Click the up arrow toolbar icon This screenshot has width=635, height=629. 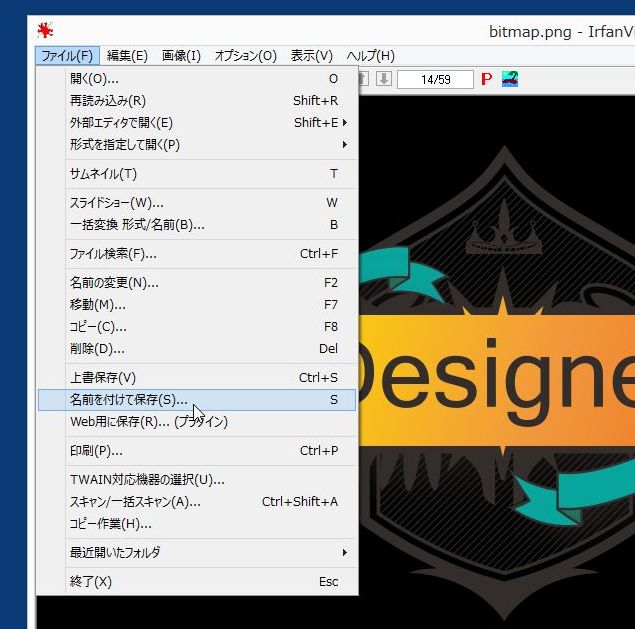[x=363, y=79]
